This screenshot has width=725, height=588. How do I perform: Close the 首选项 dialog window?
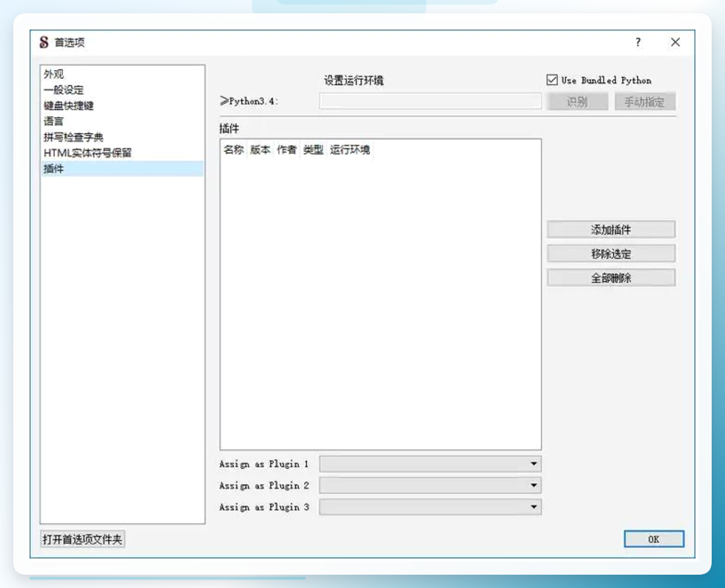tap(675, 43)
